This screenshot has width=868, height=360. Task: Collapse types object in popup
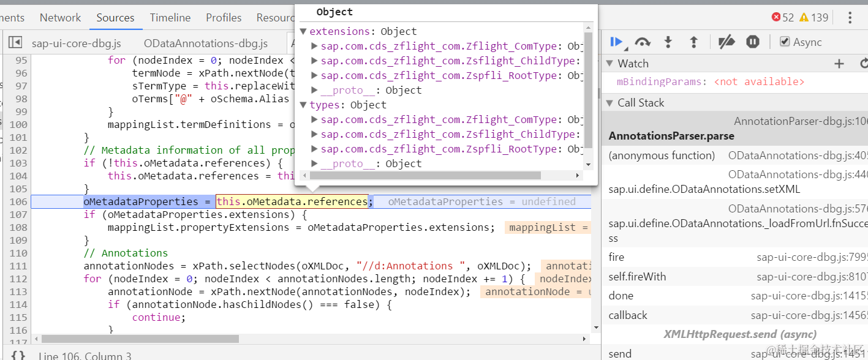[303, 105]
